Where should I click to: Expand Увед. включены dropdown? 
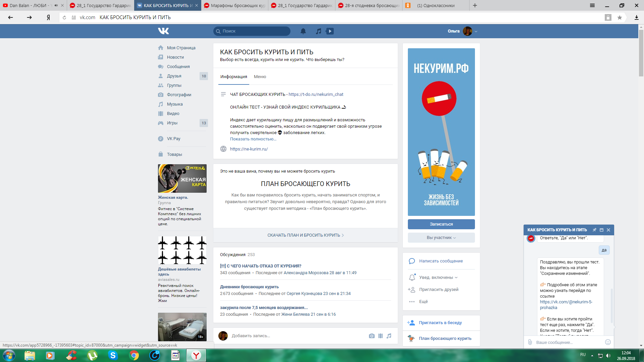tap(438, 278)
